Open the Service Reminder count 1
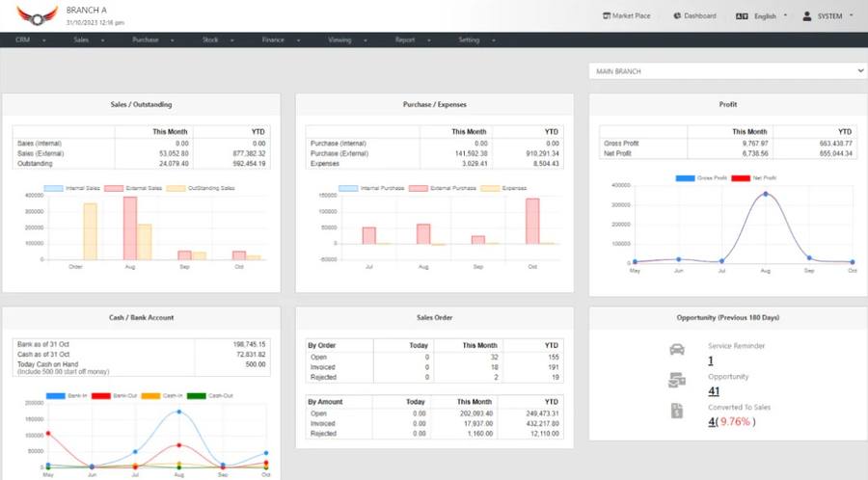 (711, 360)
